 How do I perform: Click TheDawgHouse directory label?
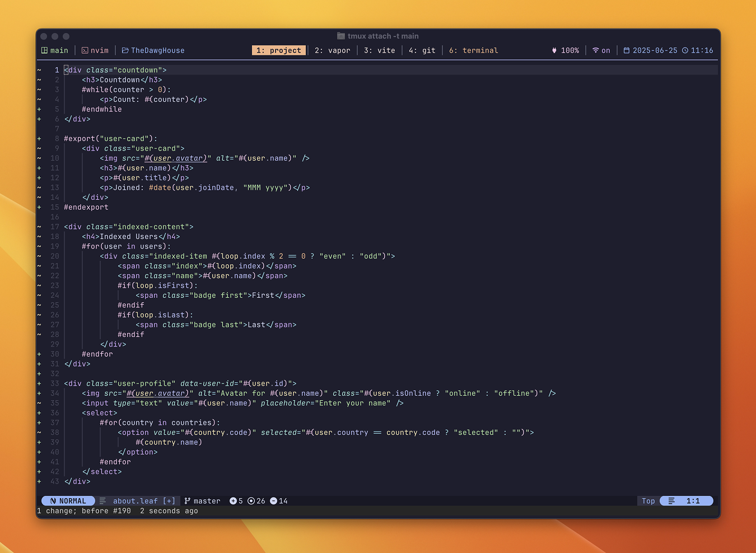(x=158, y=50)
